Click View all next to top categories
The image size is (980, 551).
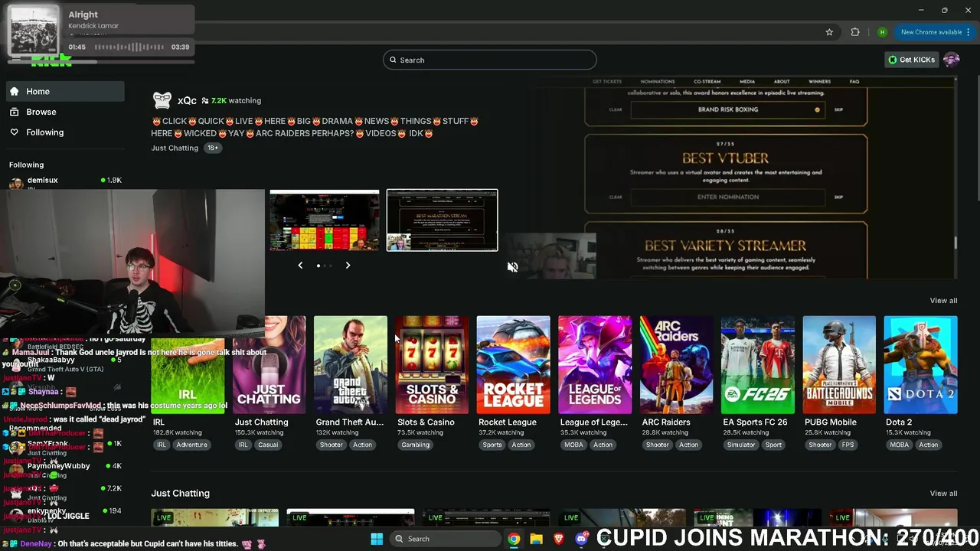pyautogui.click(x=943, y=301)
